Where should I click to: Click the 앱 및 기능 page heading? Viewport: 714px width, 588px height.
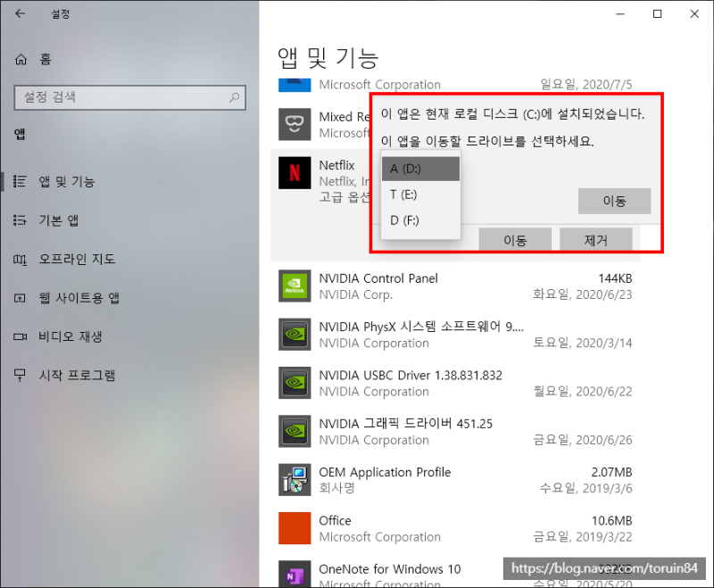tap(328, 58)
